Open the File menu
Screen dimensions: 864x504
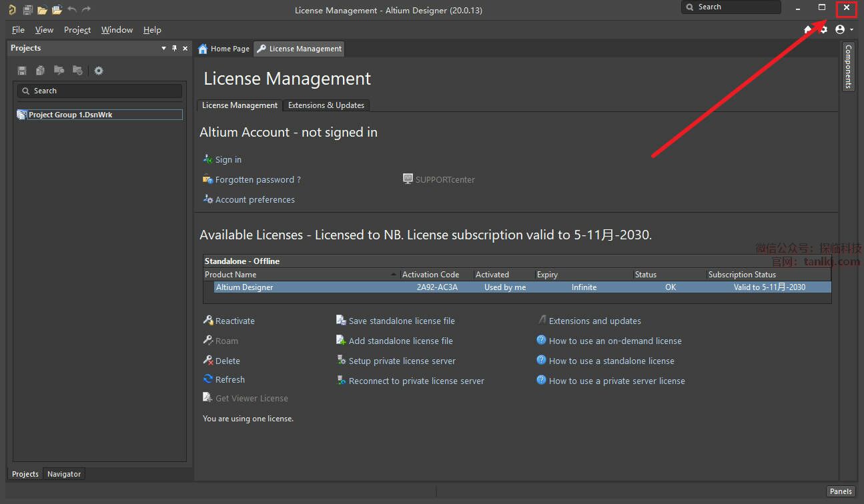[x=18, y=30]
